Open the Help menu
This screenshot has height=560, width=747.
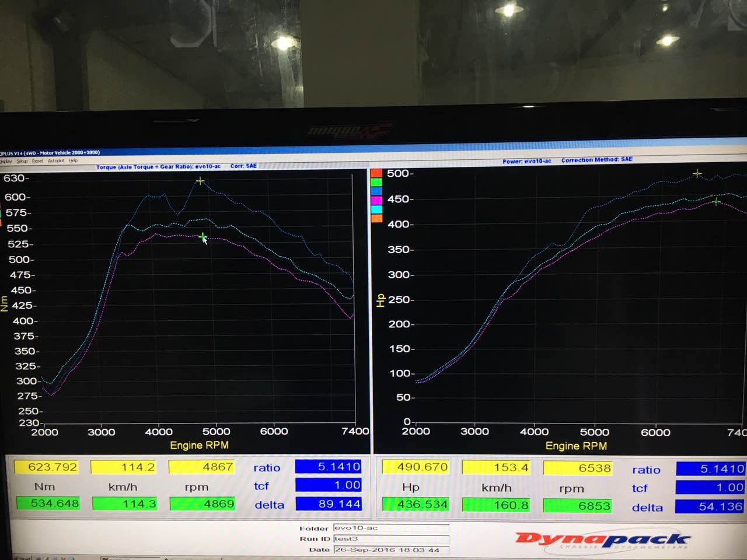click(73, 160)
